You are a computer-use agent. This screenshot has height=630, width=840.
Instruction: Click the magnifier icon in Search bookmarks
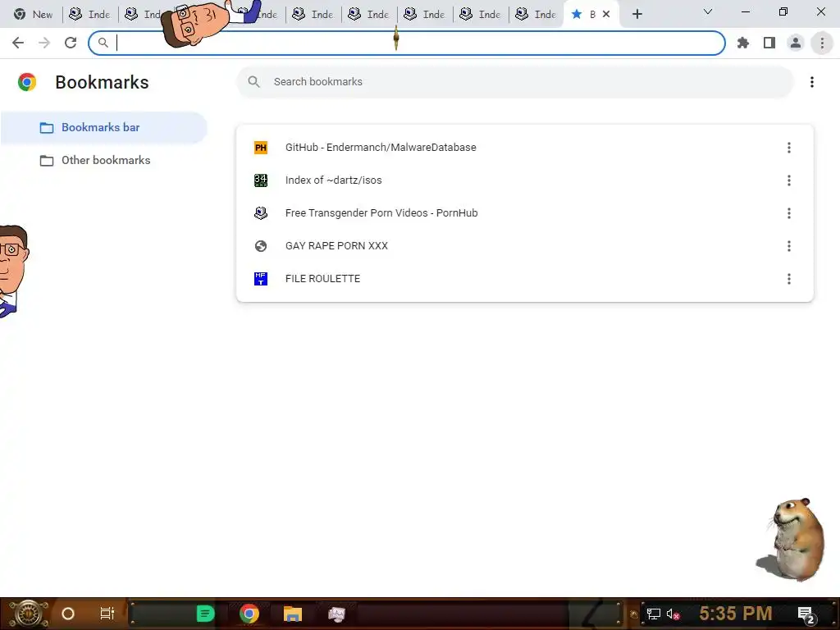click(254, 82)
